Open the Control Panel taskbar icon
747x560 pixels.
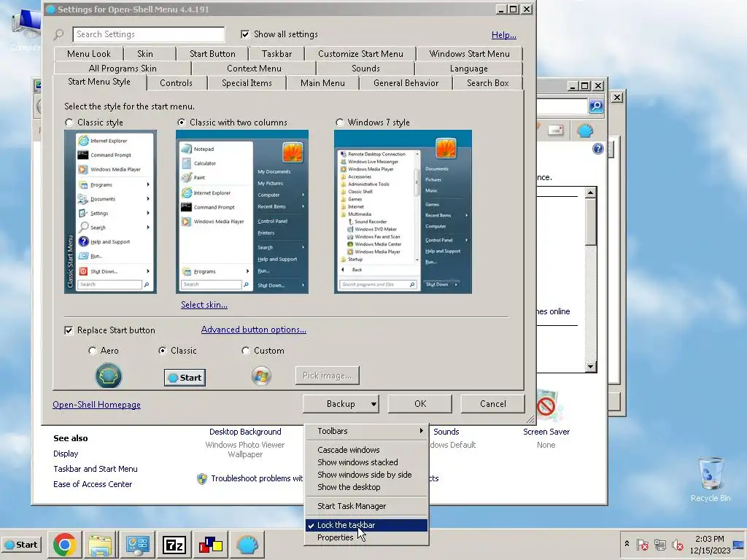[138, 544]
